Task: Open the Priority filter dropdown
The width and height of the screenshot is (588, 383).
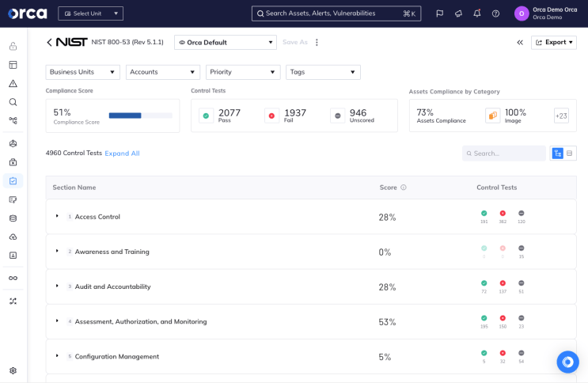Action: pos(242,72)
